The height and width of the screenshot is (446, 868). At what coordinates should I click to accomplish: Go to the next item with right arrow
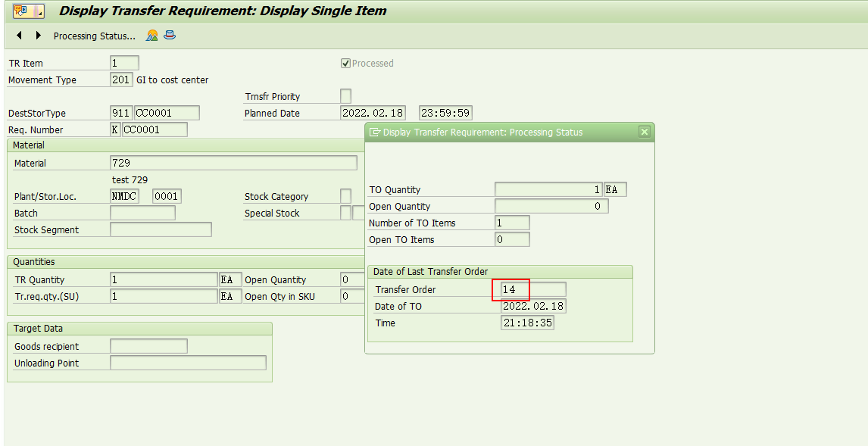(38, 36)
